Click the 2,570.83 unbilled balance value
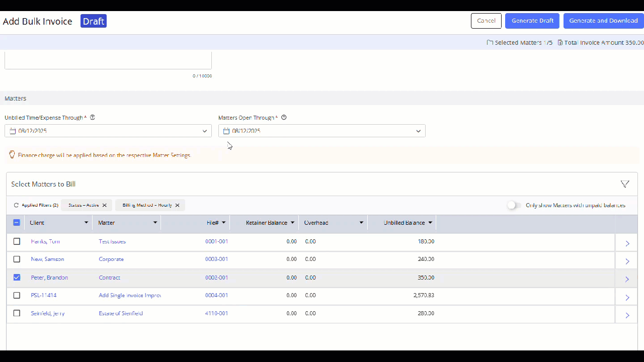Image resolution: width=644 pixels, height=362 pixels. 424,295
